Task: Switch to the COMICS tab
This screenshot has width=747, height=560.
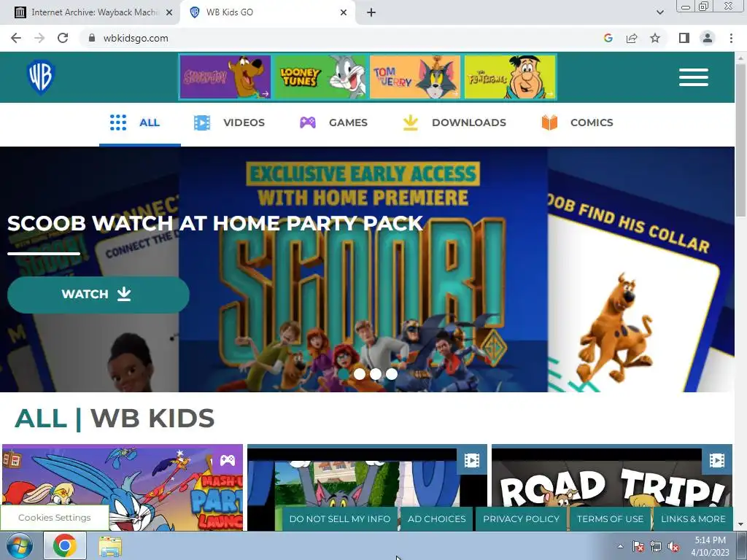Action: (x=578, y=122)
